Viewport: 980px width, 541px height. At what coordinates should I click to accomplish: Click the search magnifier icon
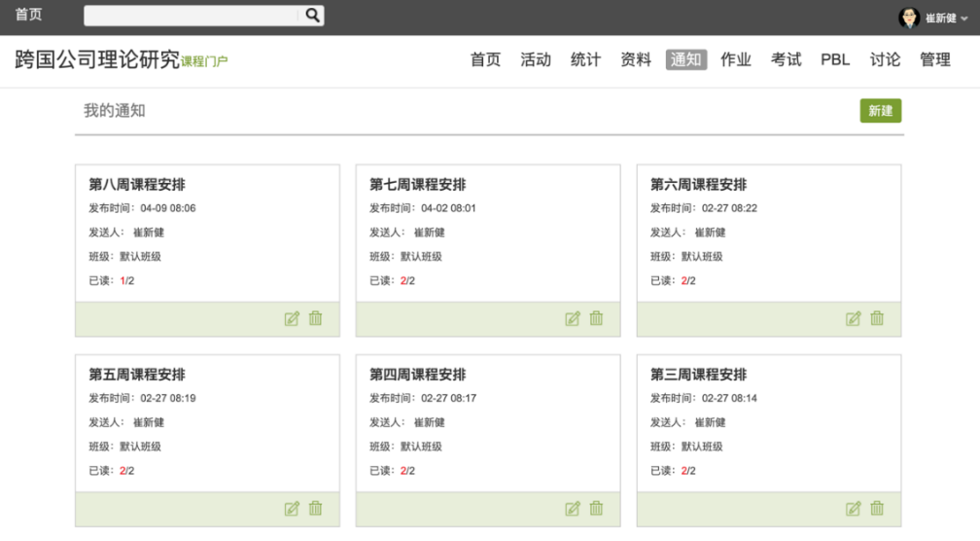click(312, 16)
